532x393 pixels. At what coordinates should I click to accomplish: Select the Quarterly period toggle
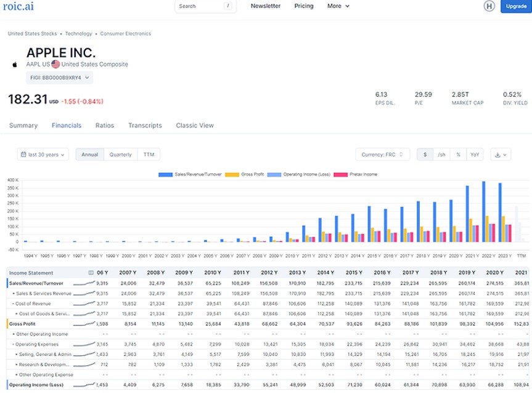[x=120, y=155]
